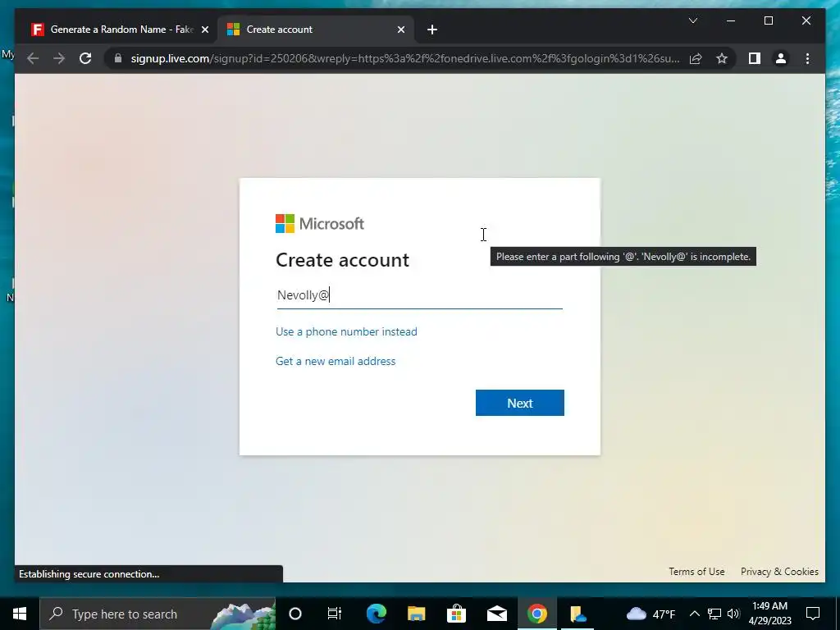Open the clock showing 1:49 AM
Image resolution: width=840 pixels, height=630 pixels.
769,614
